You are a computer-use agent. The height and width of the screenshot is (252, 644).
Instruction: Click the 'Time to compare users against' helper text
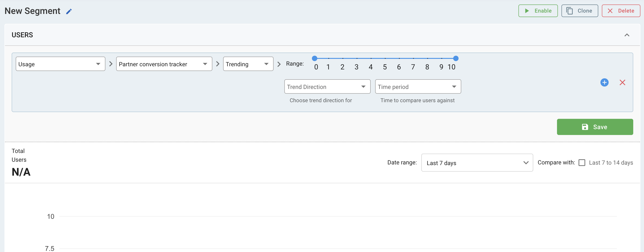(x=417, y=100)
